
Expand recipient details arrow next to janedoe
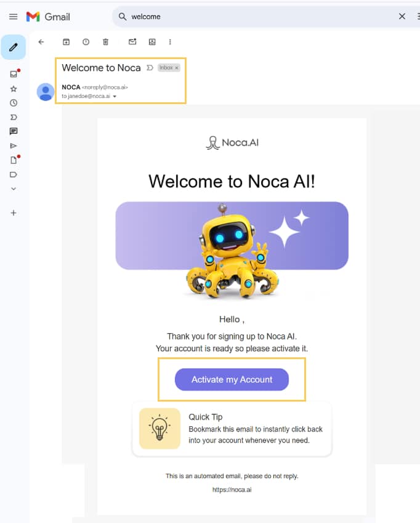tap(115, 96)
